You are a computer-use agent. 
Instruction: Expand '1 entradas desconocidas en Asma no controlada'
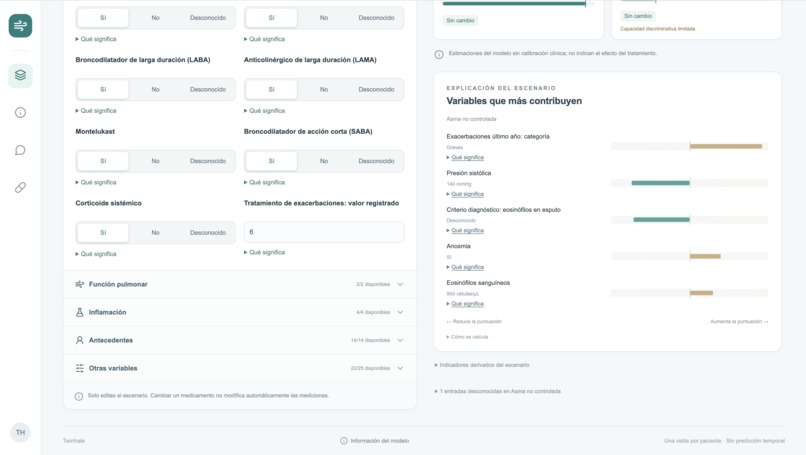click(x=498, y=391)
